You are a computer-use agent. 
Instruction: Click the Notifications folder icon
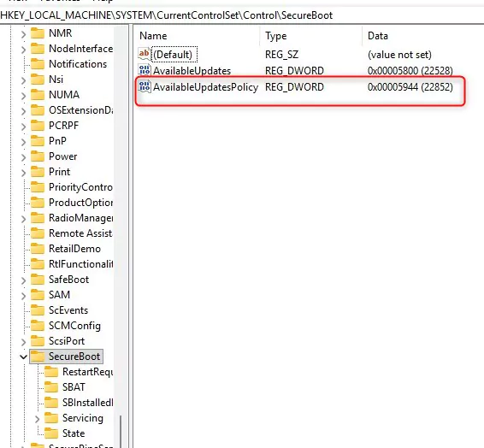click(38, 64)
